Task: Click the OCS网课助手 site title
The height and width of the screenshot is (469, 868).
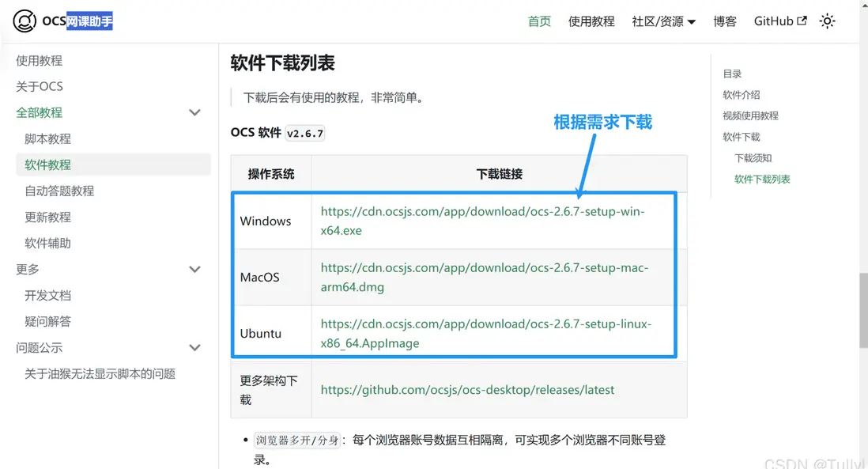Action: (77, 21)
